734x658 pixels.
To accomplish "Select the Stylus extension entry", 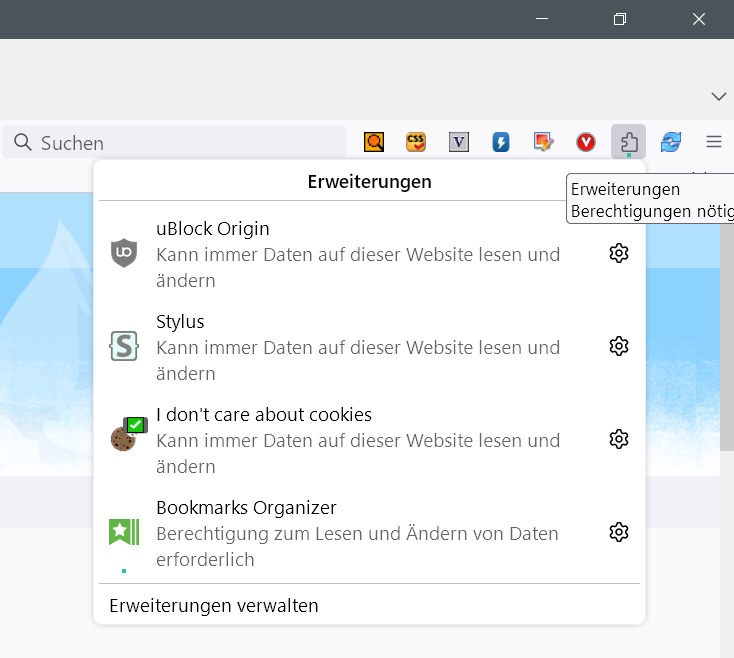I will 350,347.
